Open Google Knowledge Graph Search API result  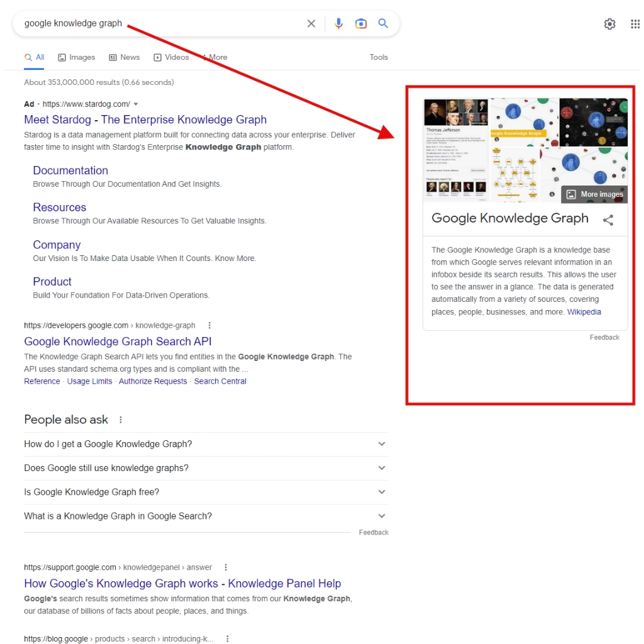118,341
